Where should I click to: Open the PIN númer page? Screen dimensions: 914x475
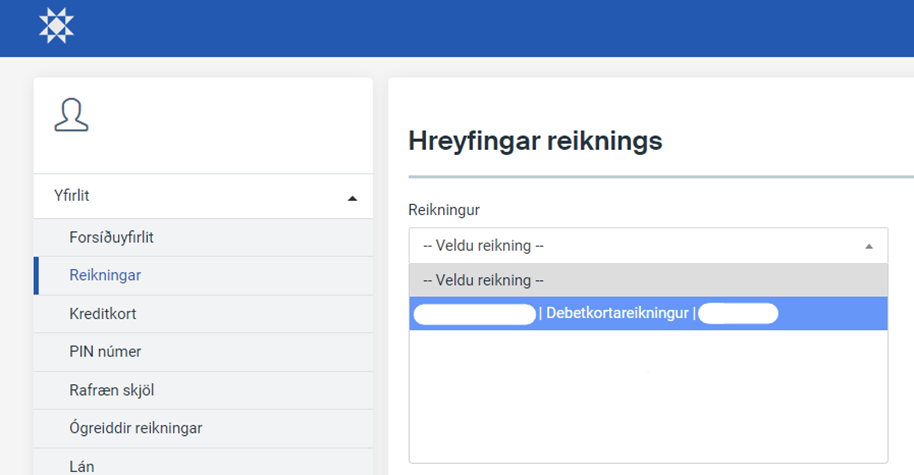(x=105, y=352)
